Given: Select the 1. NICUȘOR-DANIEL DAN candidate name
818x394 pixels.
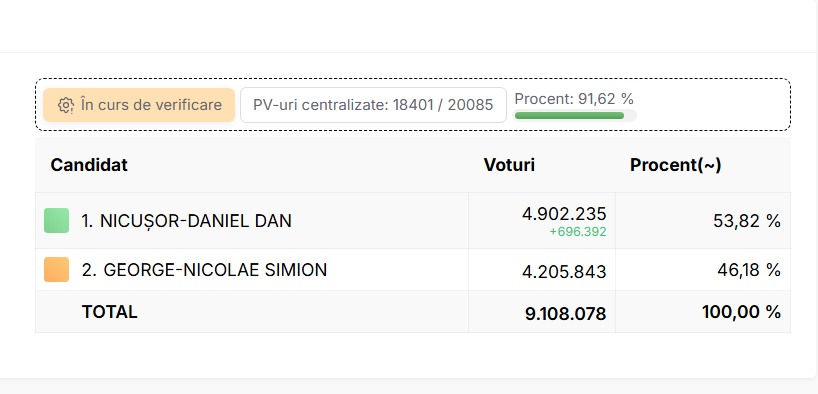Looking at the screenshot, I should tap(186, 221).
